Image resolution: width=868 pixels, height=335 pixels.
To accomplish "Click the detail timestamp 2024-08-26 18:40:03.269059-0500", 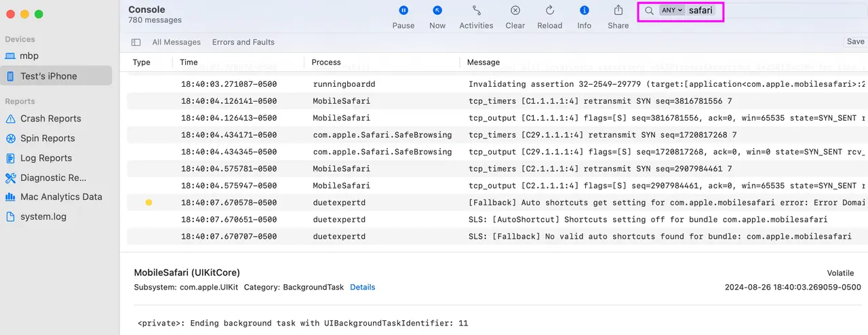I will point(793,288).
